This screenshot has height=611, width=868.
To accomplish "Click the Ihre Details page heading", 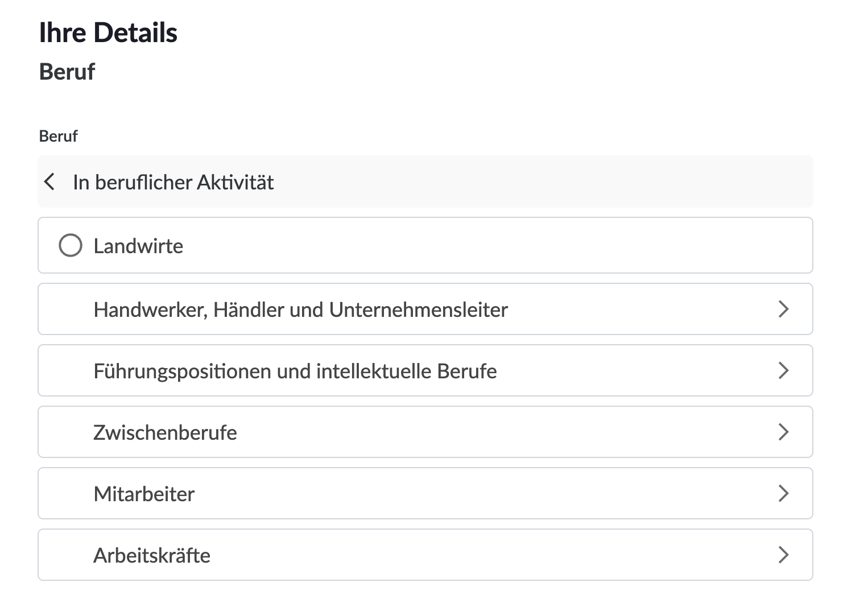I will pyautogui.click(x=108, y=32).
